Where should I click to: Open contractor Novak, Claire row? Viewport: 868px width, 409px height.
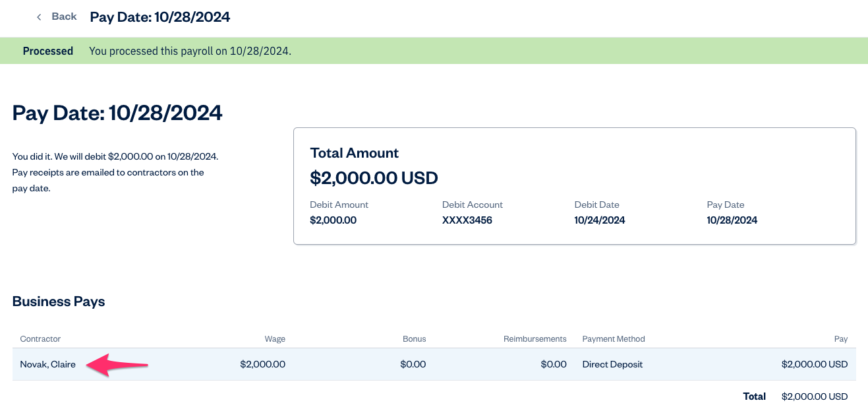(x=47, y=364)
